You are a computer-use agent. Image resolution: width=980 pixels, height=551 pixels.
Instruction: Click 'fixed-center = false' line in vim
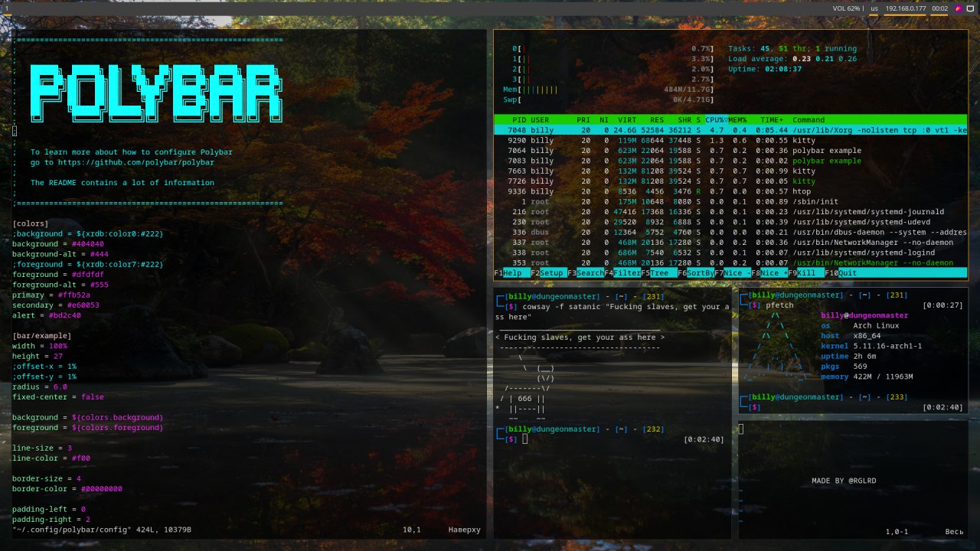pyautogui.click(x=57, y=397)
